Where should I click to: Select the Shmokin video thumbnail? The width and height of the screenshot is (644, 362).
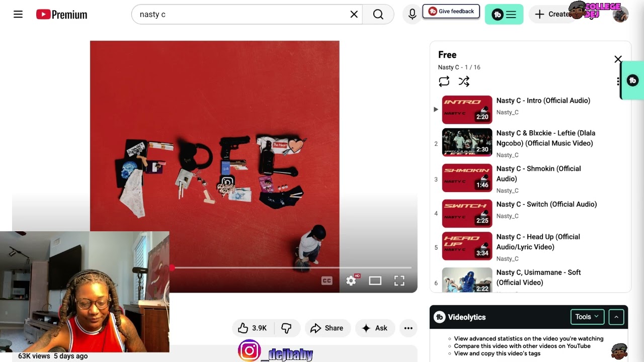tap(467, 178)
